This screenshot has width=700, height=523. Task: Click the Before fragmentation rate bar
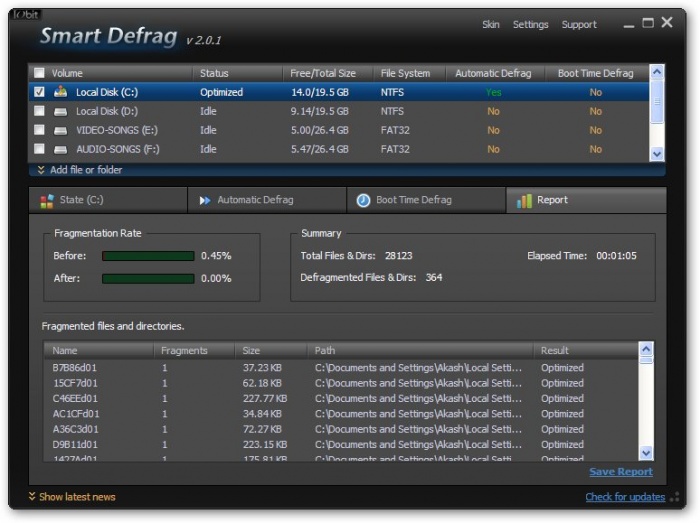tap(148, 256)
